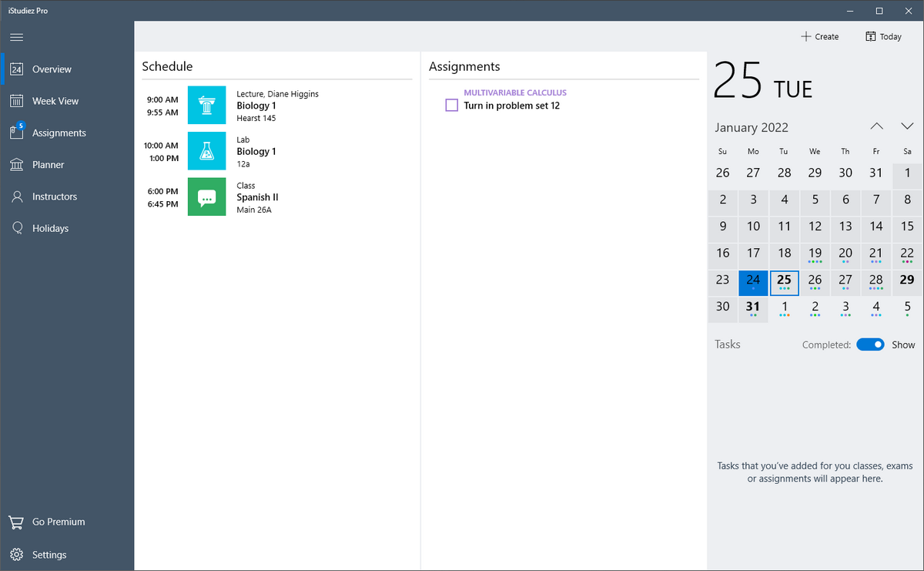924x571 pixels.
Task: Check off Turn in problem set 12
Action: pos(452,106)
